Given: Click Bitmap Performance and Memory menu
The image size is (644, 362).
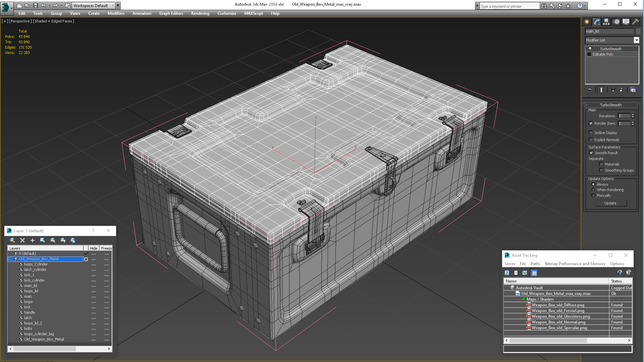Looking at the screenshot, I should point(575,264).
